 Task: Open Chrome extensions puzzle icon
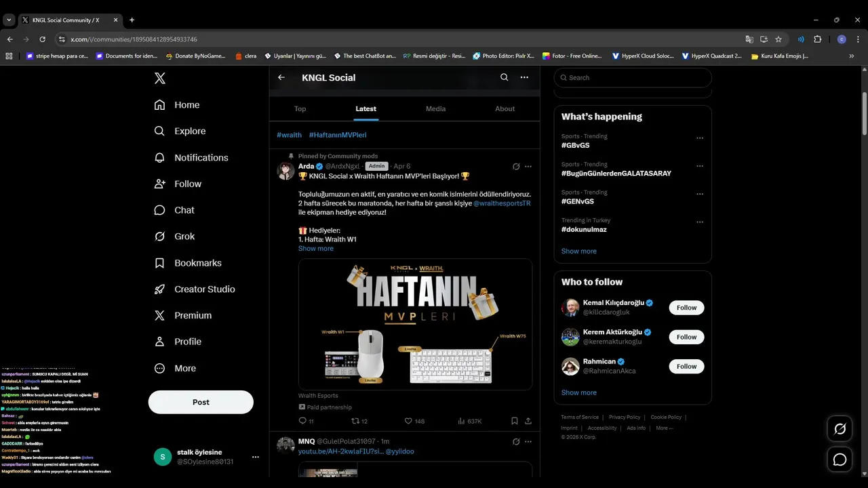817,39
